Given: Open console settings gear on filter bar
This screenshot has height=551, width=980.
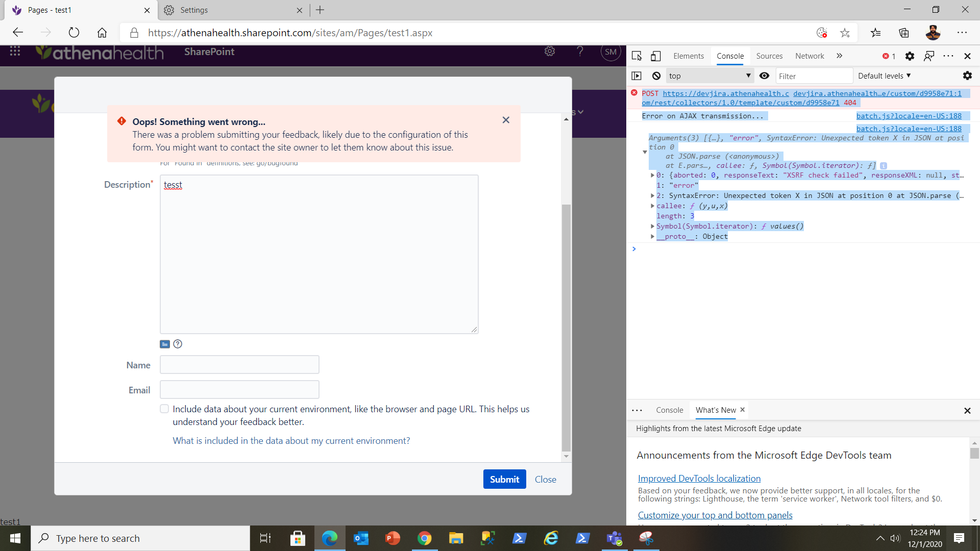Looking at the screenshot, I should point(968,76).
